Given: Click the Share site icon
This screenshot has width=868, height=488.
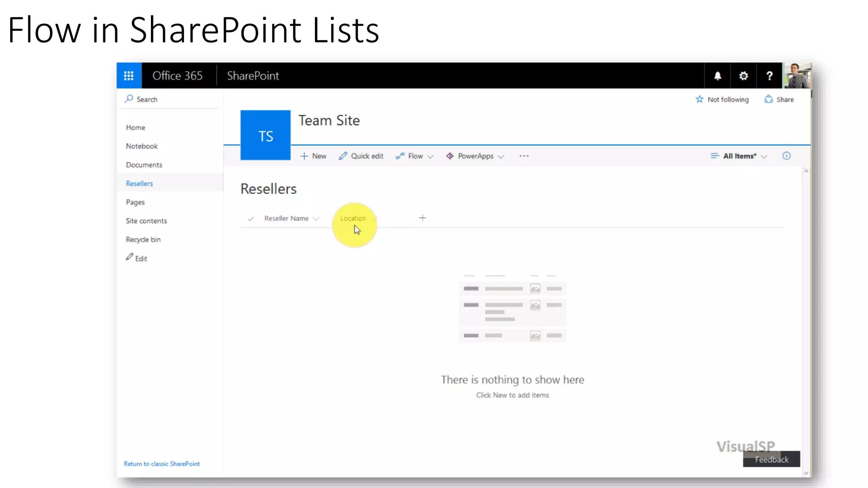Looking at the screenshot, I should tap(768, 99).
